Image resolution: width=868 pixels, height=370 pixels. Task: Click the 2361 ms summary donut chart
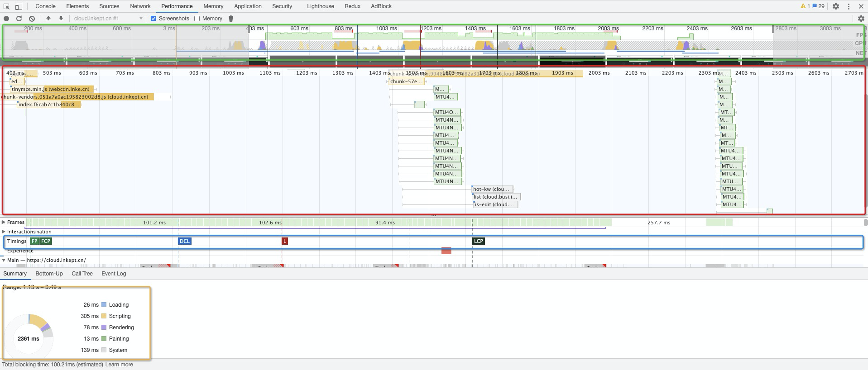(29, 338)
